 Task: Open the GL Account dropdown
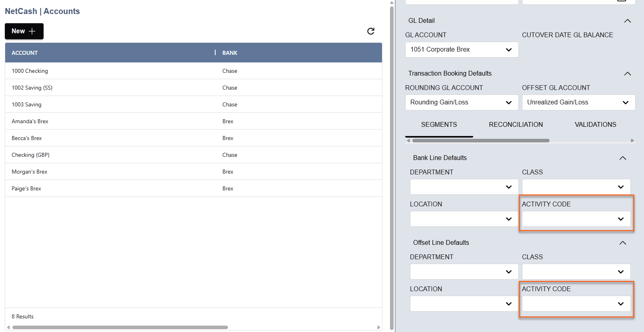pyautogui.click(x=462, y=50)
